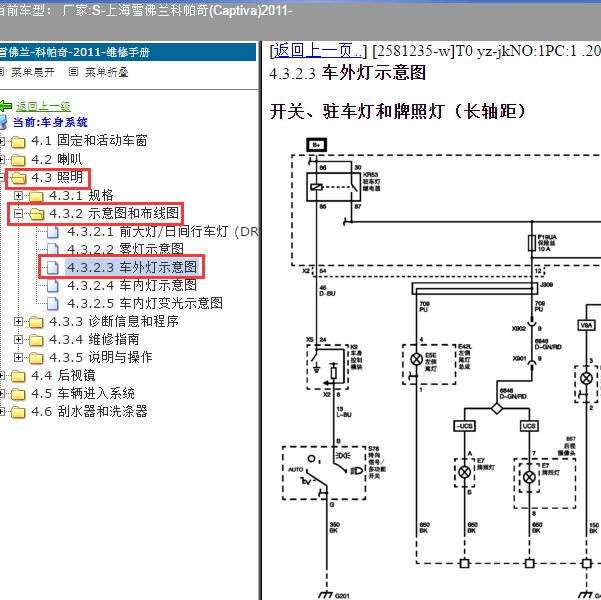This screenshot has width=601, height=600.
Task: Click document icon of 4.3.2.3 车外灯示意图
Action: (x=53, y=268)
